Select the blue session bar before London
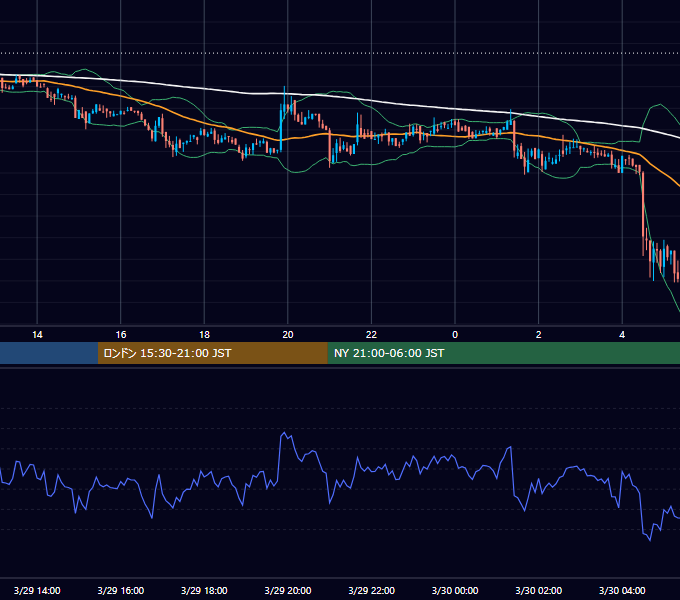The image size is (680, 600). coord(49,353)
